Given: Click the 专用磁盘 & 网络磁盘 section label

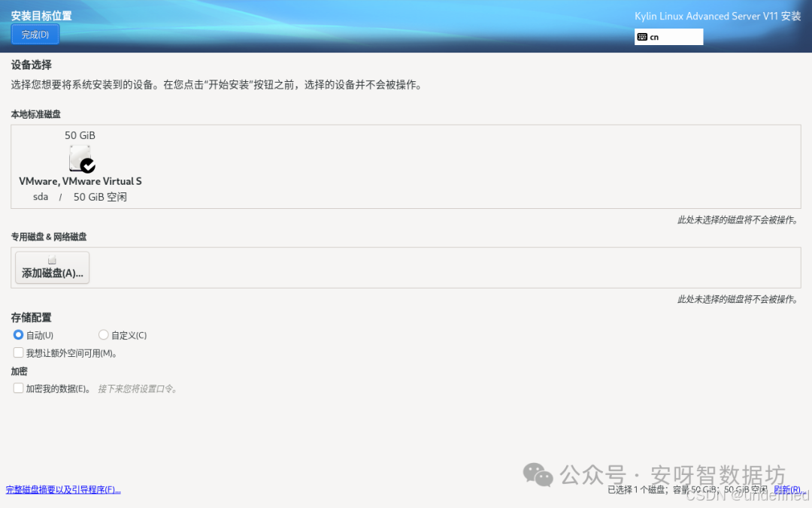Looking at the screenshot, I should 49,237.
